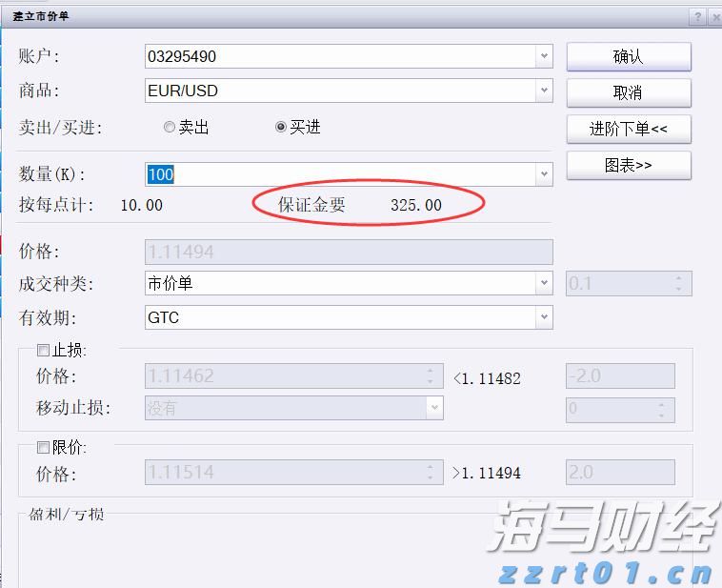The height and width of the screenshot is (588, 722).
Task: Collapse advanced order with 进阶下单<< button
Action: pos(628,129)
